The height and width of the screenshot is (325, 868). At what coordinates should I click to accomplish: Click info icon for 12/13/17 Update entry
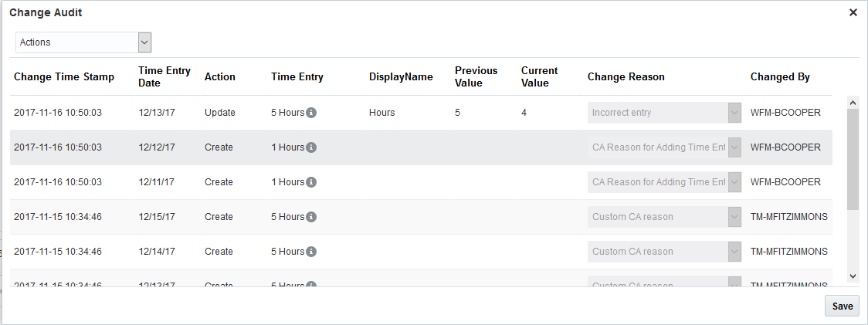point(311,113)
